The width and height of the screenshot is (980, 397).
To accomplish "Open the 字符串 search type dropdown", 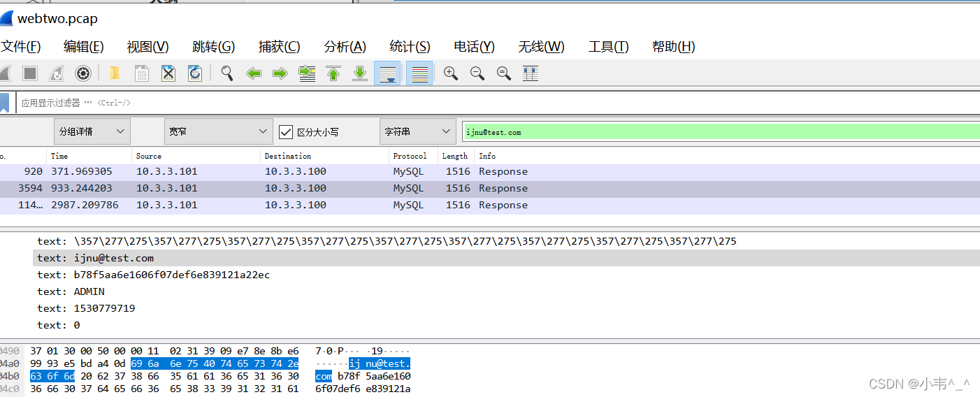I will click(x=418, y=131).
